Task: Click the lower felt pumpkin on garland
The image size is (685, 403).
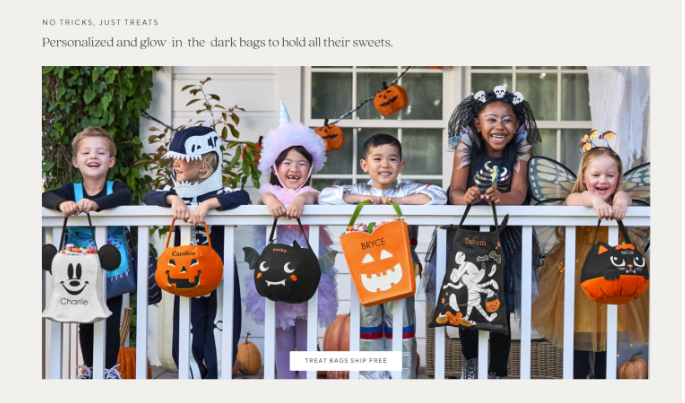Action: click(329, 135)
